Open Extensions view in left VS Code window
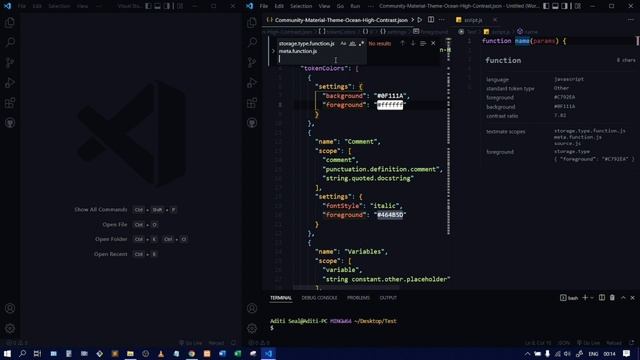 (10, 102)
